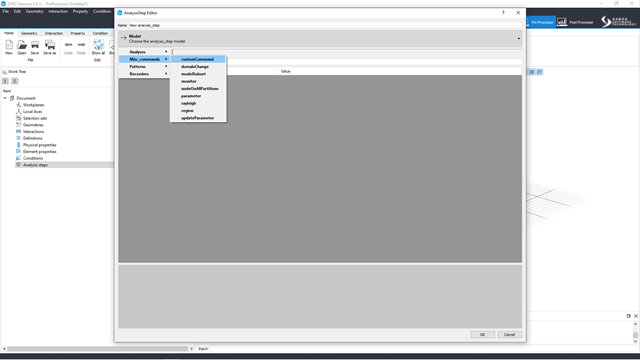640x360 pixels.
Task: Choose monitor from the submenu
Action: [x=198, y=81]
